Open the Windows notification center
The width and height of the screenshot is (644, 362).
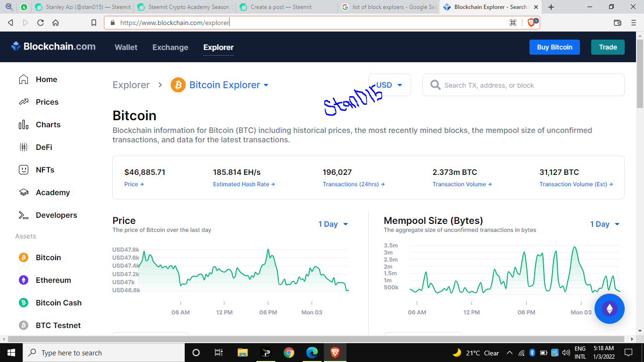(x=628, y=353)
